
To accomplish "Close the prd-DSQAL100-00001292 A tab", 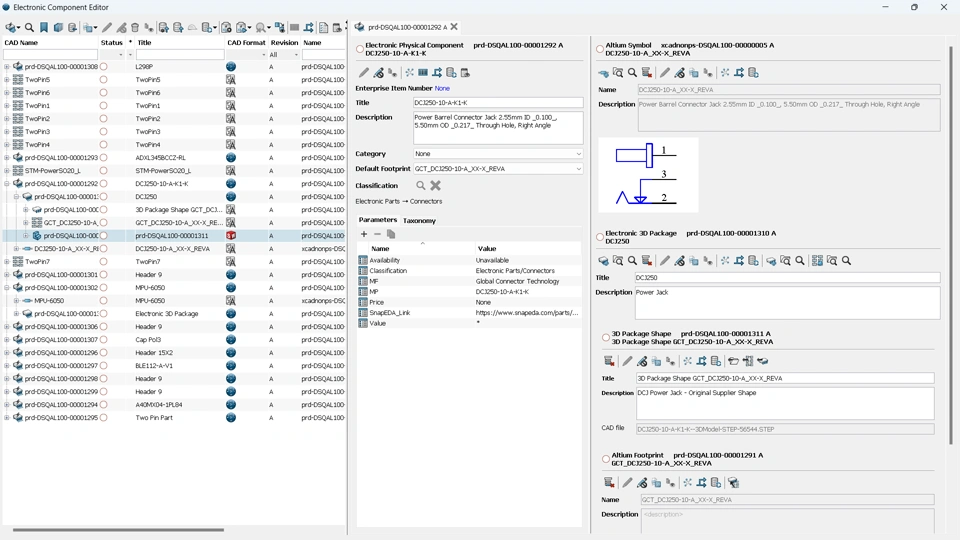I will pyautogui.click(x=454, y=27).
